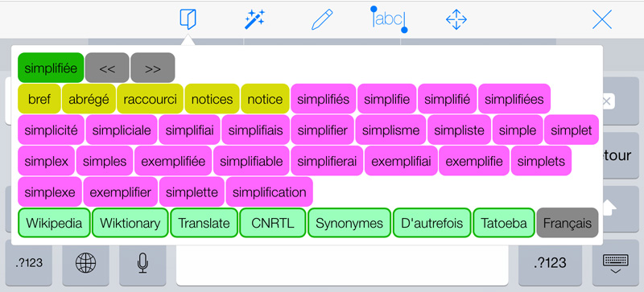Open the dictionary book icon
644x292 pixels.
coord(188,19)
